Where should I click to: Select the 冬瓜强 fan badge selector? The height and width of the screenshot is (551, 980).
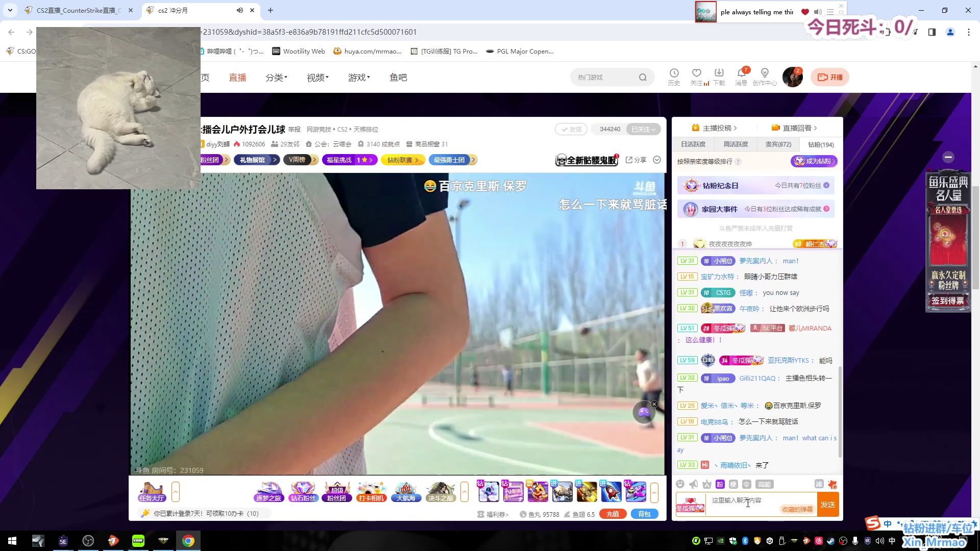(x=691, y=505)
